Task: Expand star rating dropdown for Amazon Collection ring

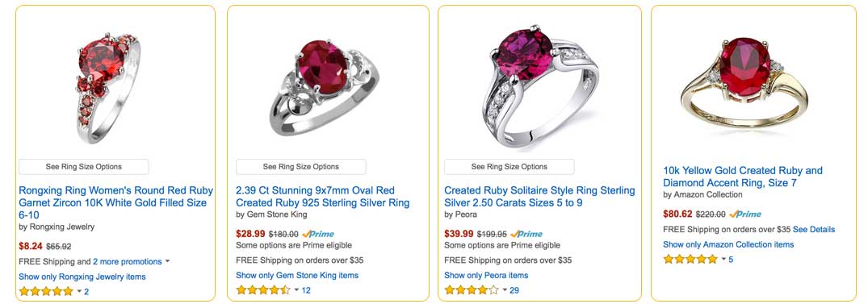Action: [x=723, y=259]
